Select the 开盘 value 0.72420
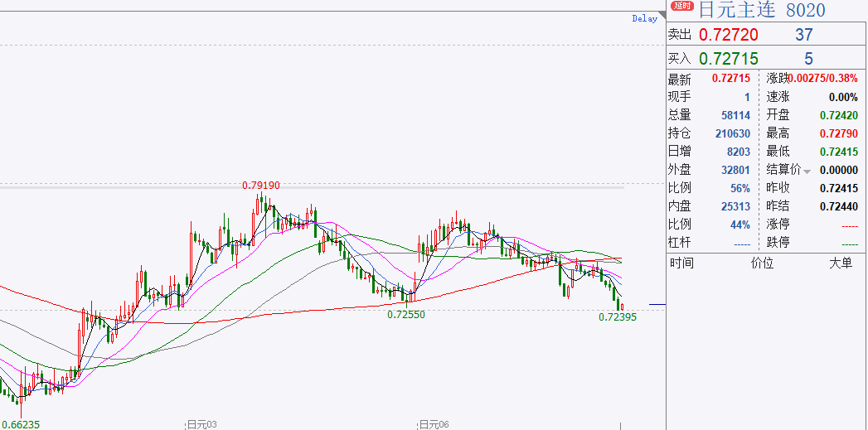The image size is (868, 430). click(839, 115)
